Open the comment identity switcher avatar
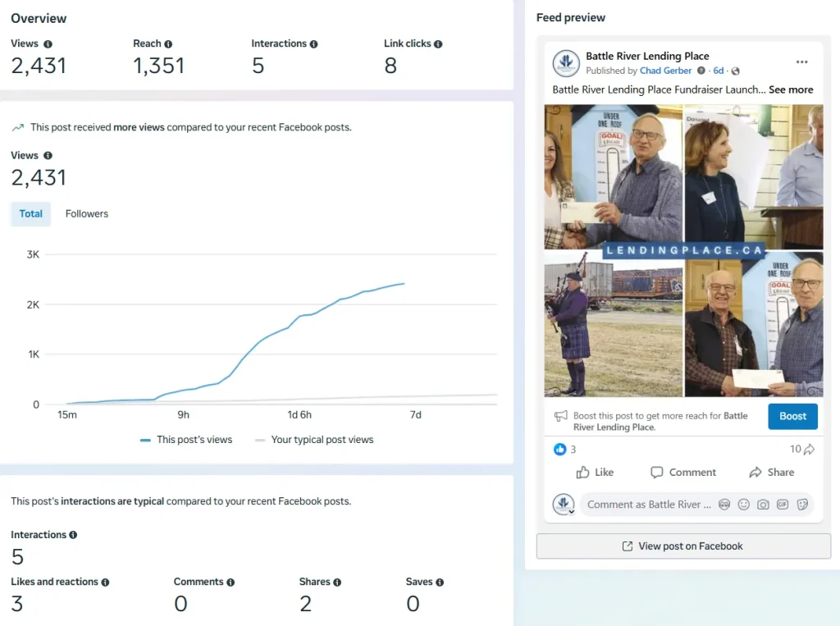 point(563,505)
